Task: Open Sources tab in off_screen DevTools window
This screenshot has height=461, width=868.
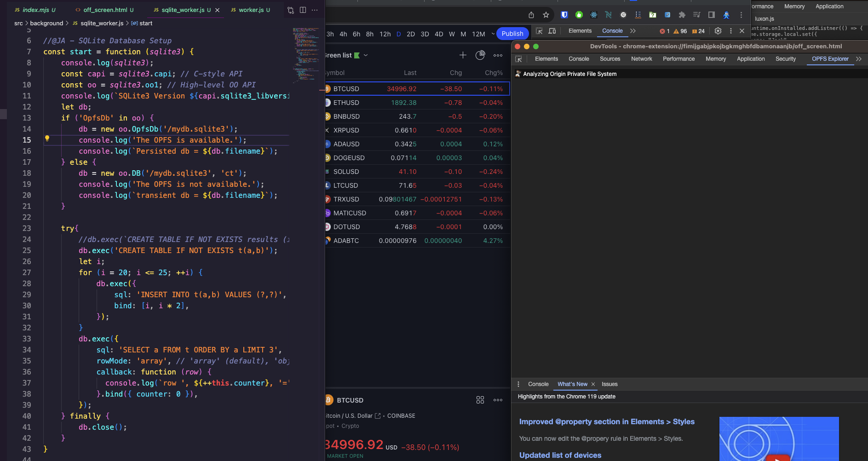Action: [x=610, y=59]
